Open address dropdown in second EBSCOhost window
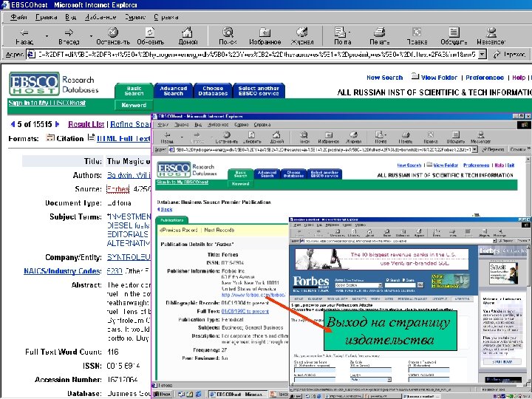Image resolution: width=532 pixels, height=399 pixels. coord(474,149)
